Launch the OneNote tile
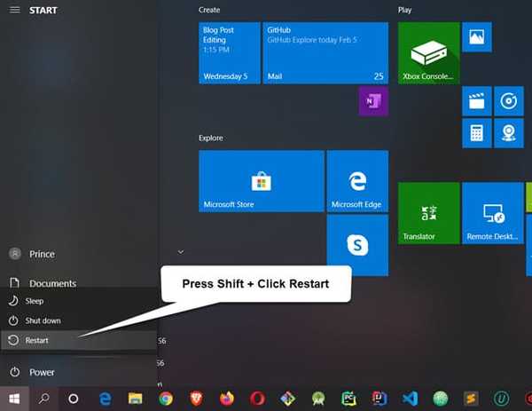Image resolution: width=532 pixels, height=411 pixels. pyautogui.click(x=373, y=101)
